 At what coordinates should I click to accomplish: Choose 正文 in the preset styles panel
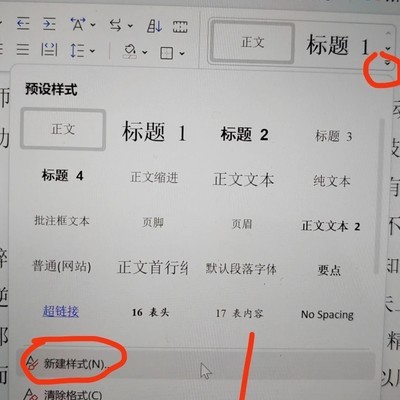(x=63, y=129)
